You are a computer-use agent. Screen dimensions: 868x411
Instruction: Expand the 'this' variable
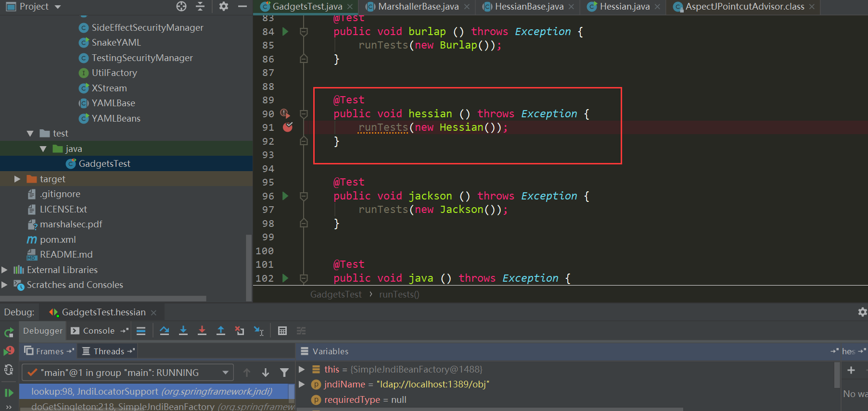[302, 369]
